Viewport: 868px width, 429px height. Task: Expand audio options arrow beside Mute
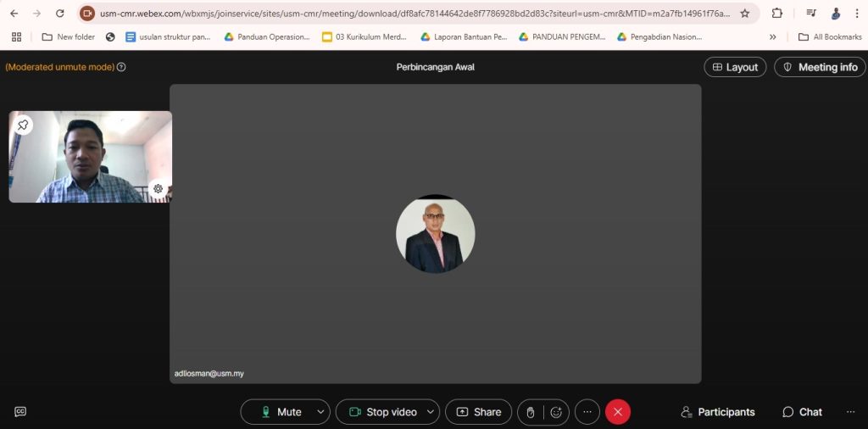[320, 412]
